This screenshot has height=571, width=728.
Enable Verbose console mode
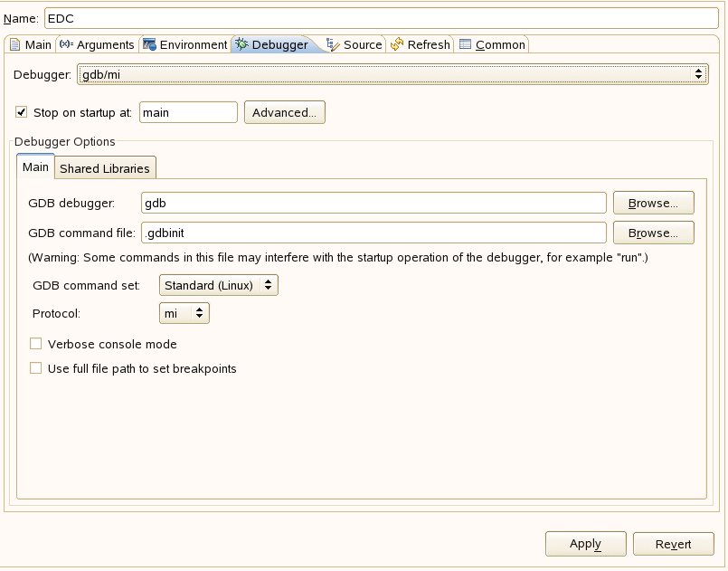tap(36, 344)
